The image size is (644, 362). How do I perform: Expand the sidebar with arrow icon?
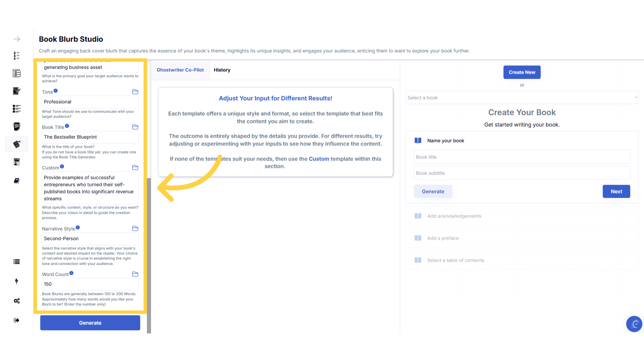tap(17, 39)
